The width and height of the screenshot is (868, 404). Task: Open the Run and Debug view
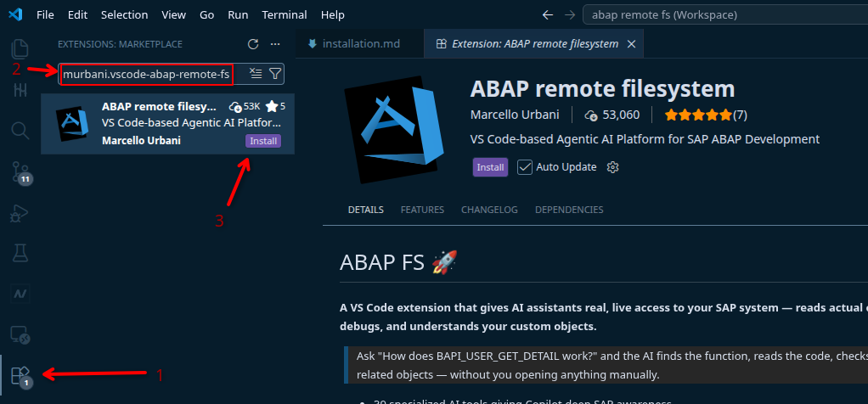[20, 214]
